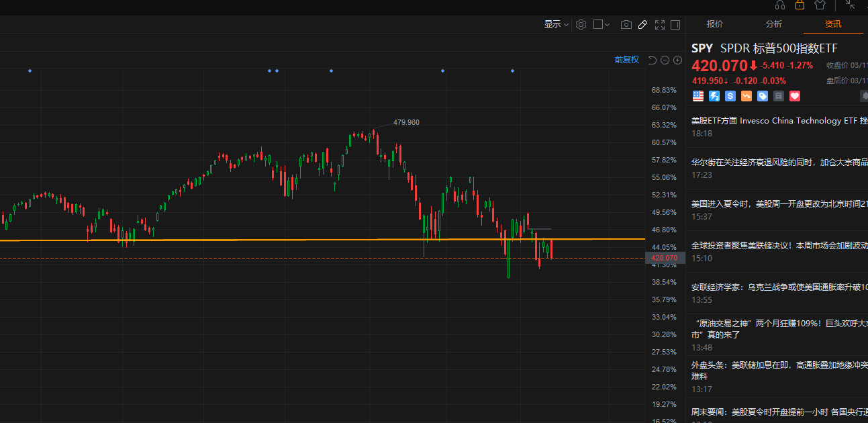Click the 33.04% axis label

point(664,317)
